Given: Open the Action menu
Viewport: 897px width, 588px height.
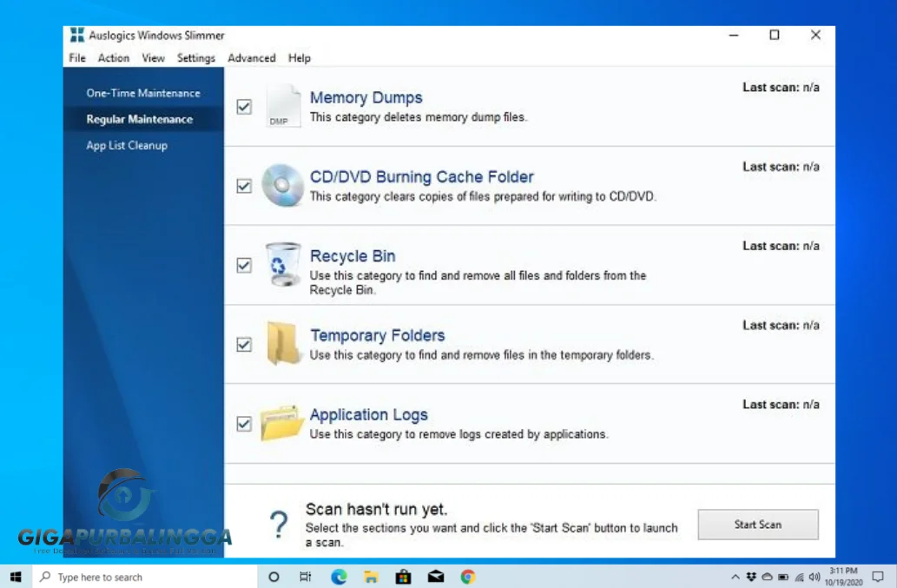Looking at the screenshot, I should [x=113, y=58].
